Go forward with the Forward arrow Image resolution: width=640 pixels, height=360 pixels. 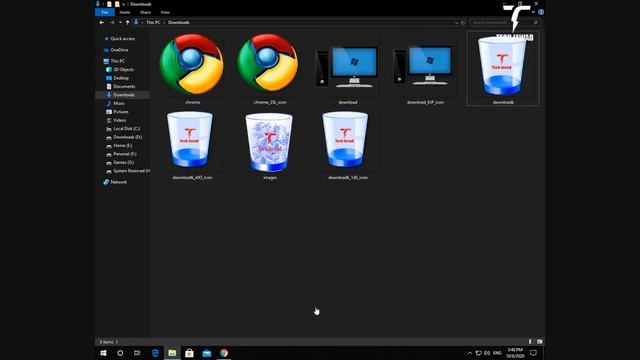click(x=112, y=22)
